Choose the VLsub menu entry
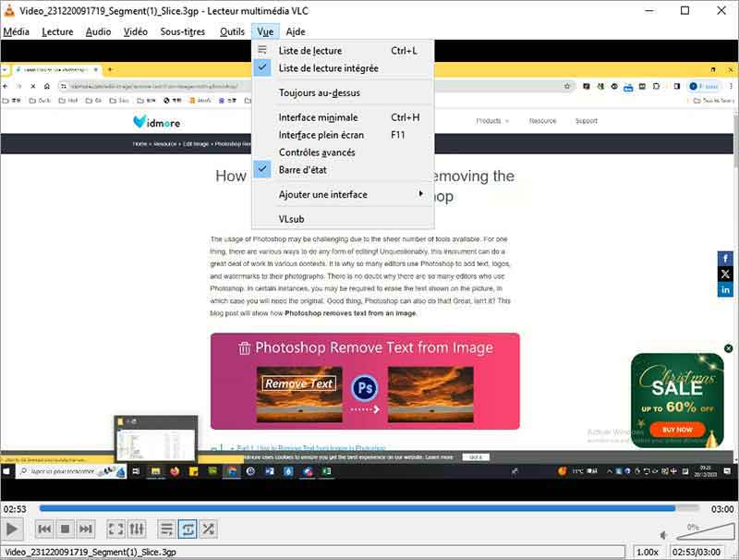This screenshot has width=739, height=560. (291, 219)
